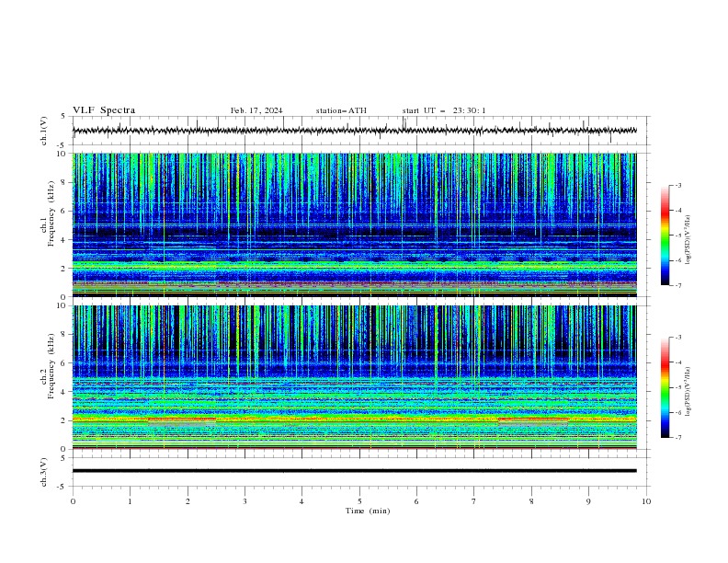Click the ch.1 spectrogram plot
This screenshot has width=728, height=563.
click(354, 224)
